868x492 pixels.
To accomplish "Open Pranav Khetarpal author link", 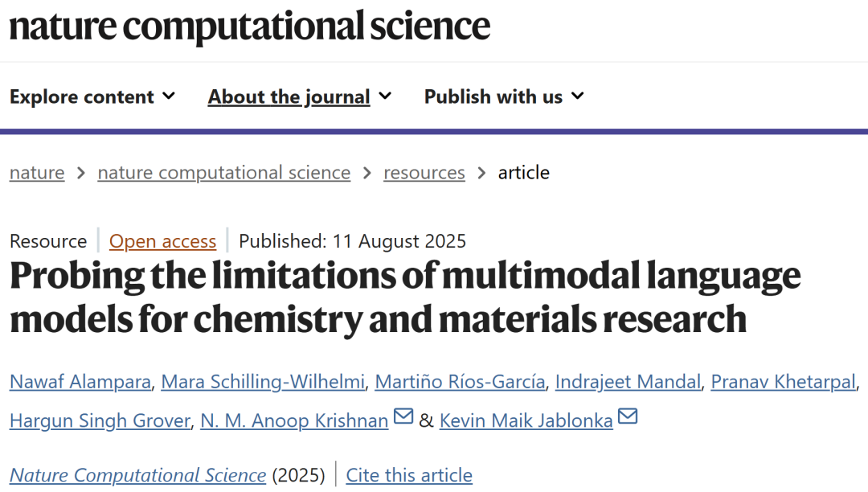I will click(x=784, y=382).
